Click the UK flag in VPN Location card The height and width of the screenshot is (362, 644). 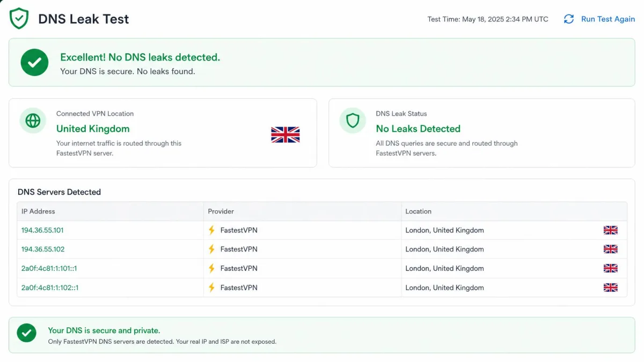(x=286, y=135)
